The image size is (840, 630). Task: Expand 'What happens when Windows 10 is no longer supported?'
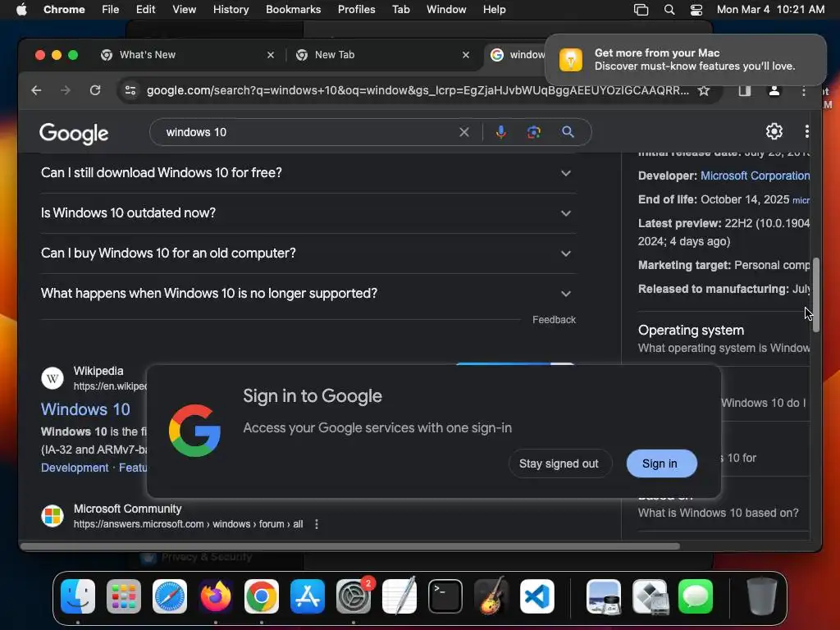pos(308,294)
